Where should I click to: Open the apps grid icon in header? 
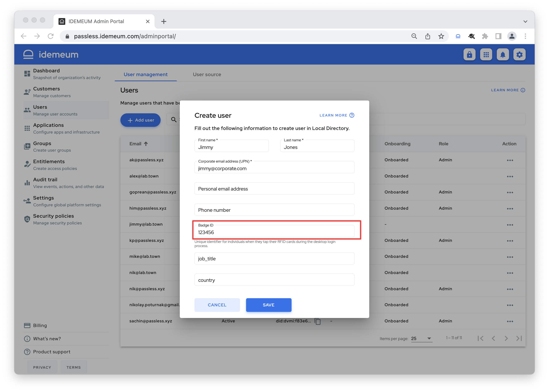click(x=486, y=54)
